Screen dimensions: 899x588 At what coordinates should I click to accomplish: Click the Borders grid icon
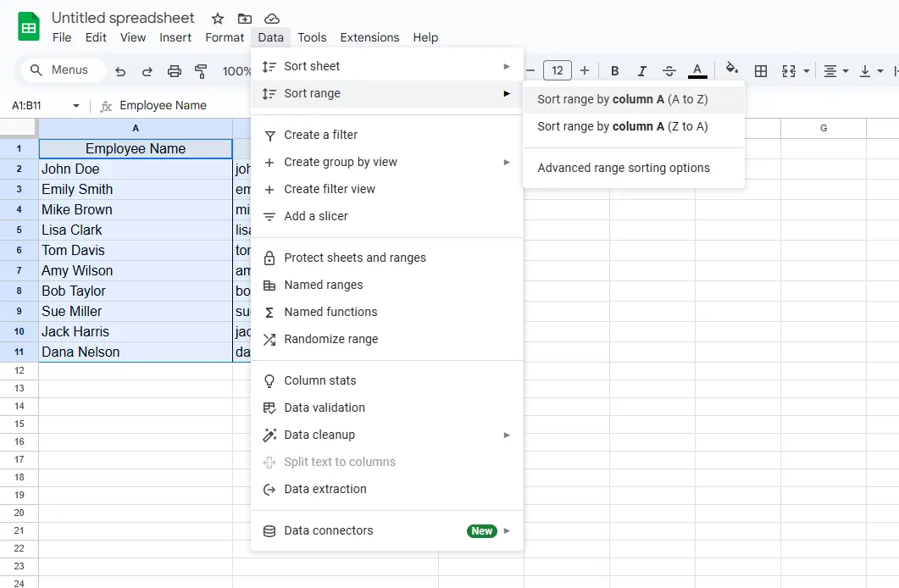tap(761, 71)
